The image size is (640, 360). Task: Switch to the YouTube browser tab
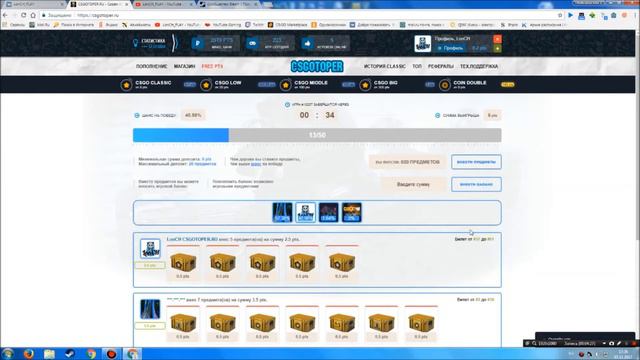[163, 4]
